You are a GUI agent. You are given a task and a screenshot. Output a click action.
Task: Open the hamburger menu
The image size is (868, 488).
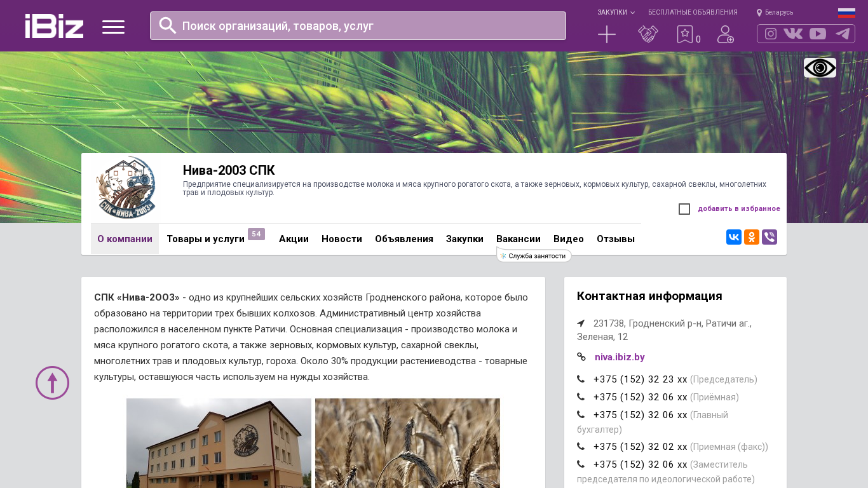(x=113, y=27)
